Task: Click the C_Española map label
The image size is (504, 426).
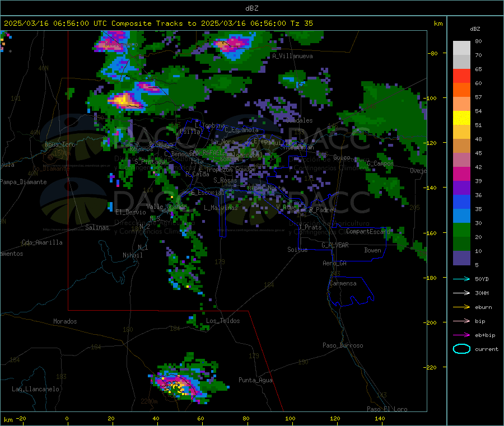Action: 241,130
